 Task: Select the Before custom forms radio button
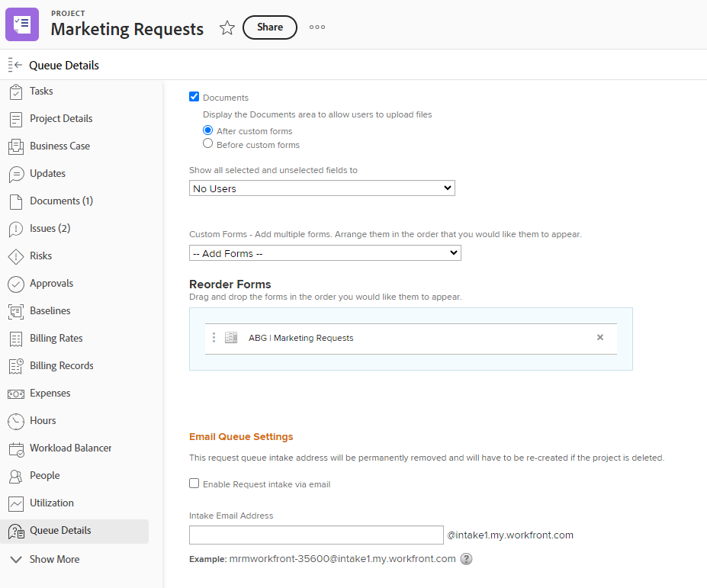coord(207,143)
